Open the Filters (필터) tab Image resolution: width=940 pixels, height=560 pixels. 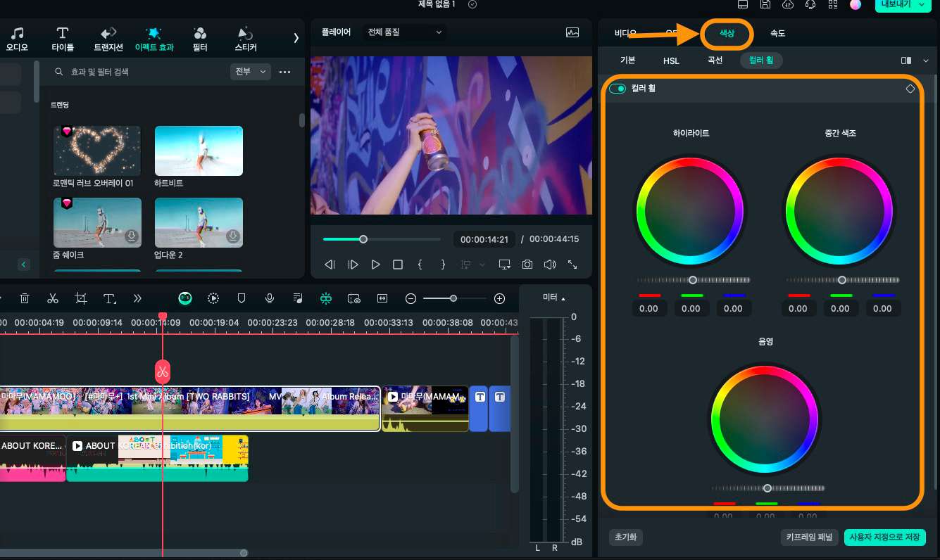200,40
